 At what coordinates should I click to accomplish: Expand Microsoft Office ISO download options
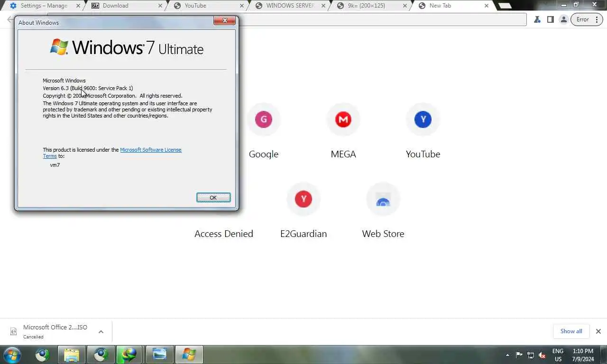click(101, 332)
